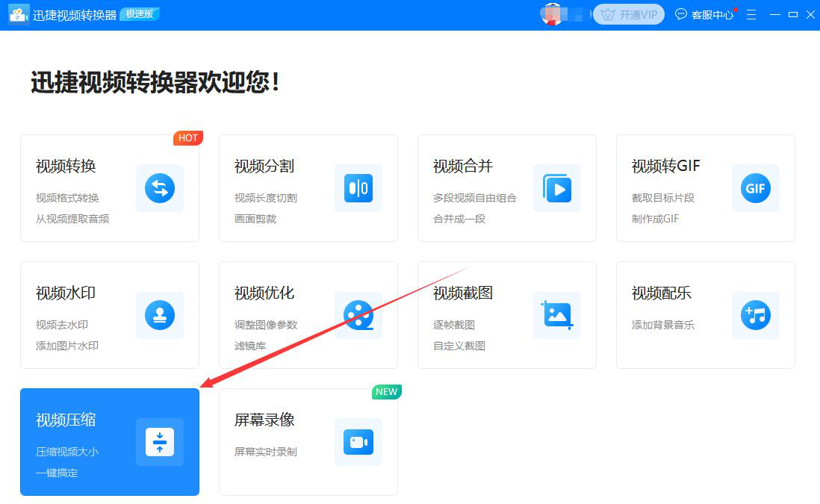Click the 开通VIP button
Screen dimensions: 820x504
point(629,15)
